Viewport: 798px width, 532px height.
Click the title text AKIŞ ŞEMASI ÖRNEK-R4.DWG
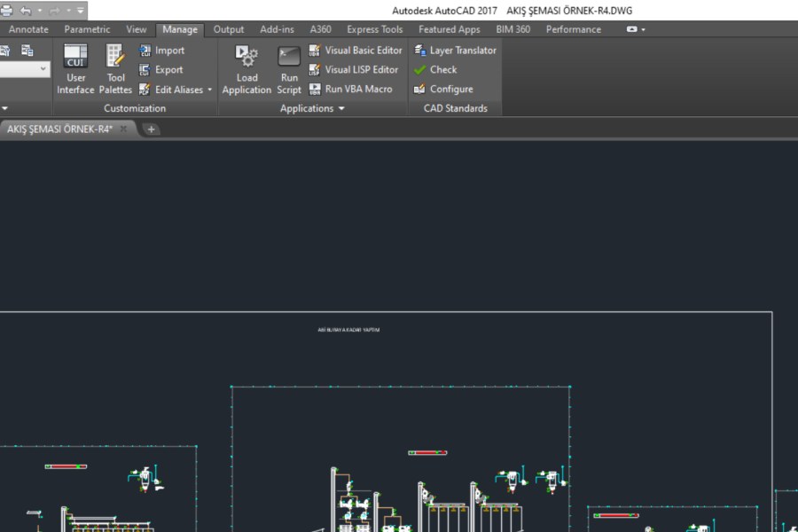569,11
